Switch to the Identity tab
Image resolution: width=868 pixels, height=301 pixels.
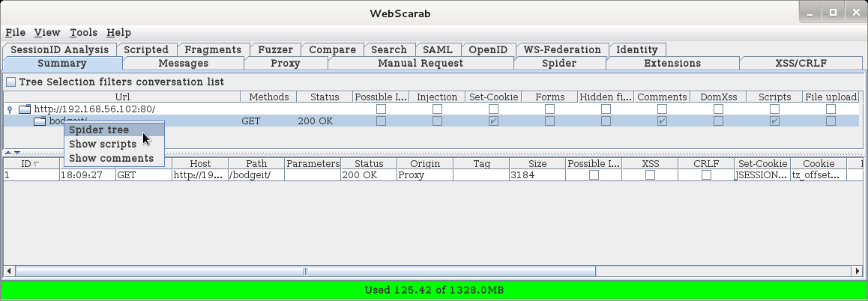[x=637, y=50]
